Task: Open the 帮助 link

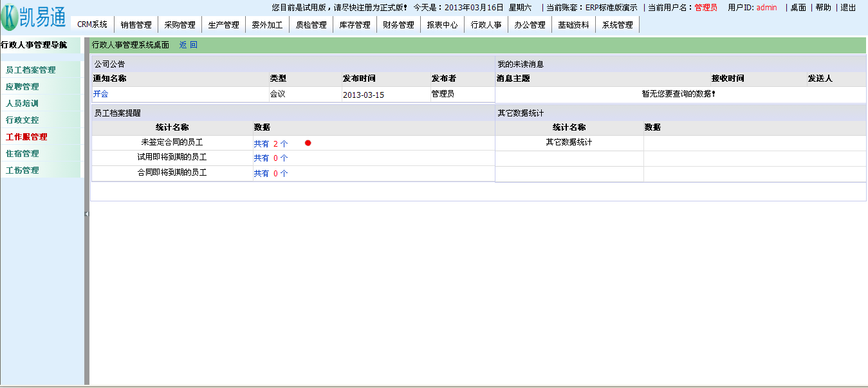Action: pyautogui.click(x=823, y=8)
